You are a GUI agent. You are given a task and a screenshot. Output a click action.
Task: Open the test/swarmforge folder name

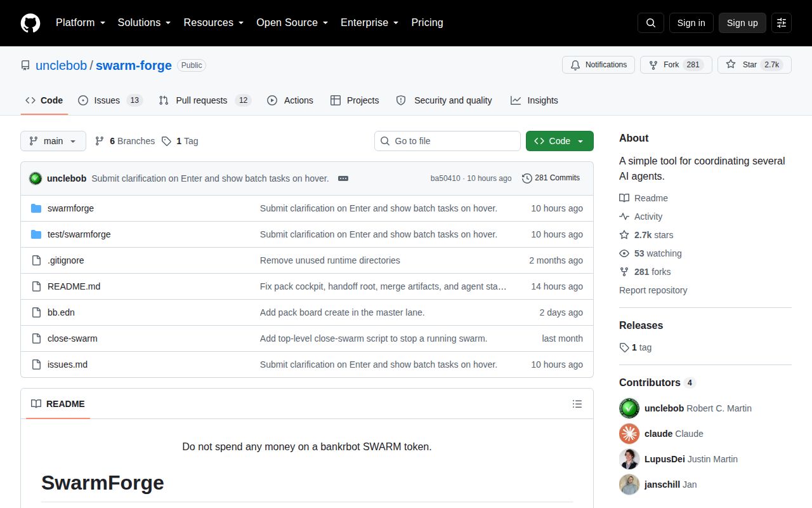(x=79, y=234)
